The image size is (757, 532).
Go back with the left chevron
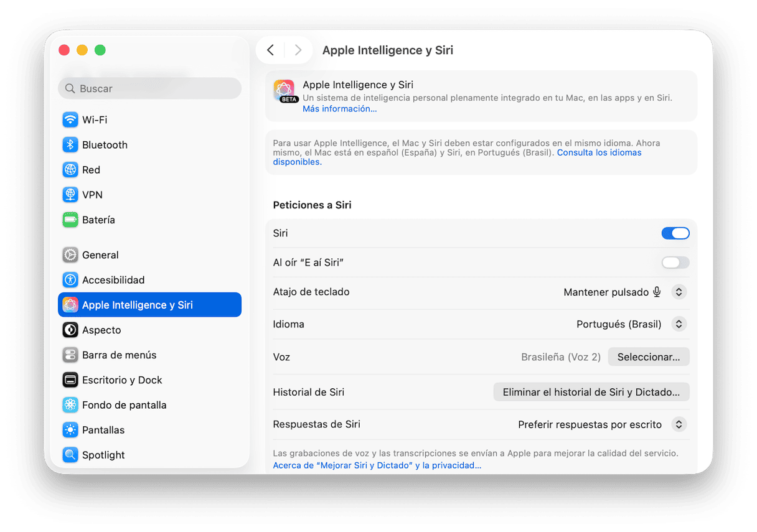[270, 50]
